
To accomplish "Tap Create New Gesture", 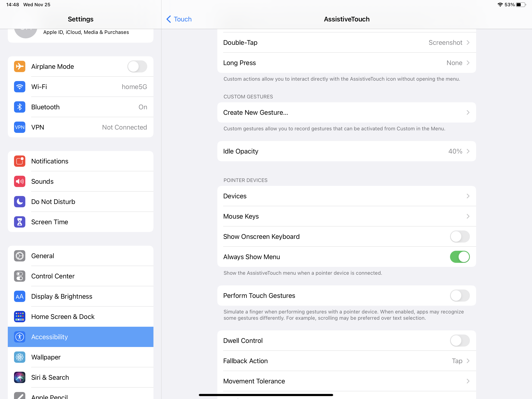I will pos(346,112).
